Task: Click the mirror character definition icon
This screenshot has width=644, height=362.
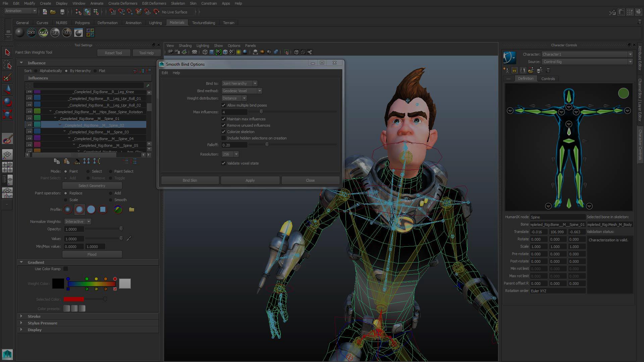Action: click(523, 70)
